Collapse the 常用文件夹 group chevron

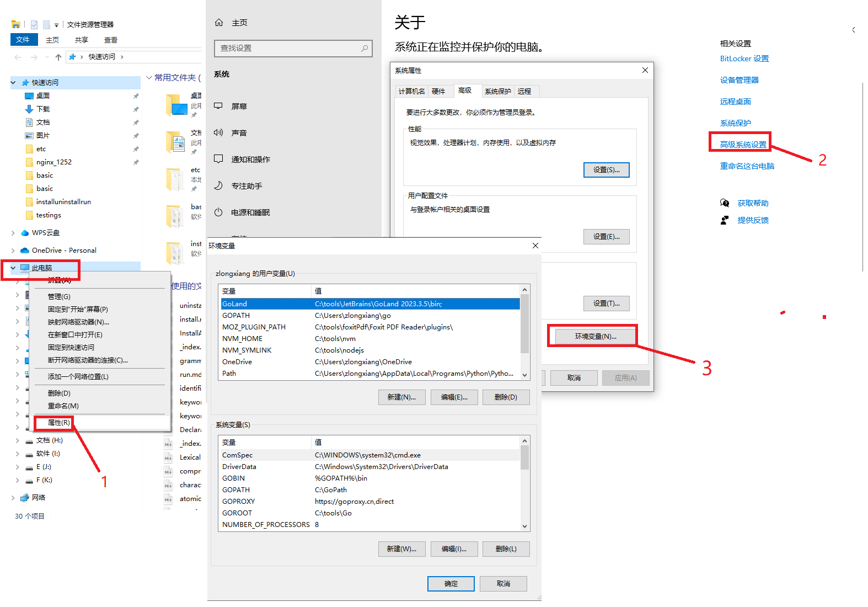[149, 78]
